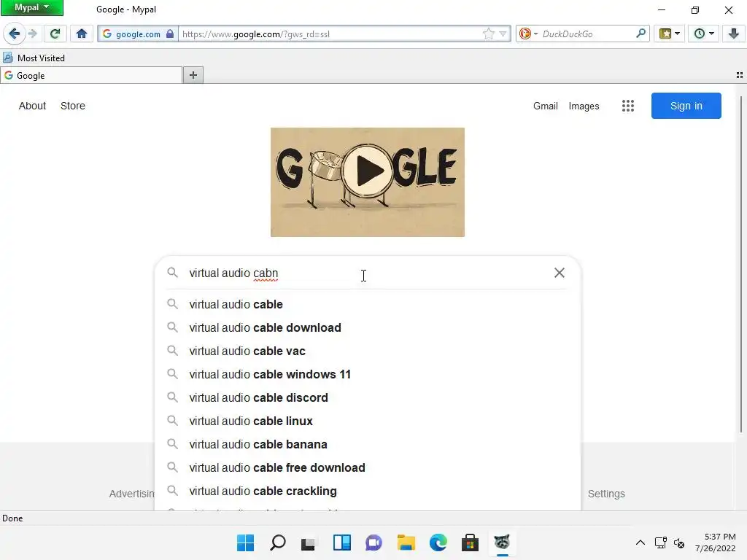Open the Settings footer link
This screenshot has width=747, height=560.
click(606, 494)
